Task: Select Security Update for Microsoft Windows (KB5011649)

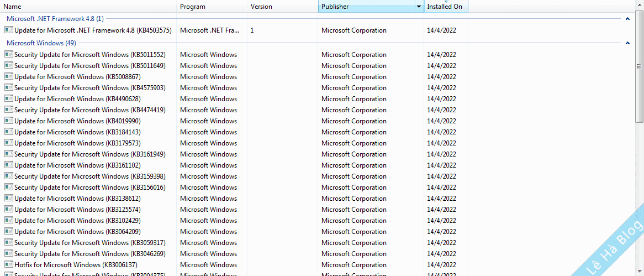Action: (x=90, y=65)
